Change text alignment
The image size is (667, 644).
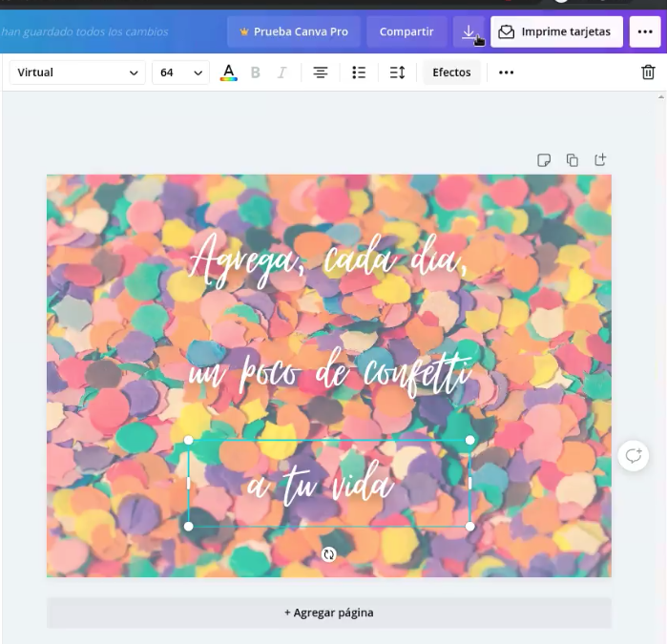pos(321,73)
